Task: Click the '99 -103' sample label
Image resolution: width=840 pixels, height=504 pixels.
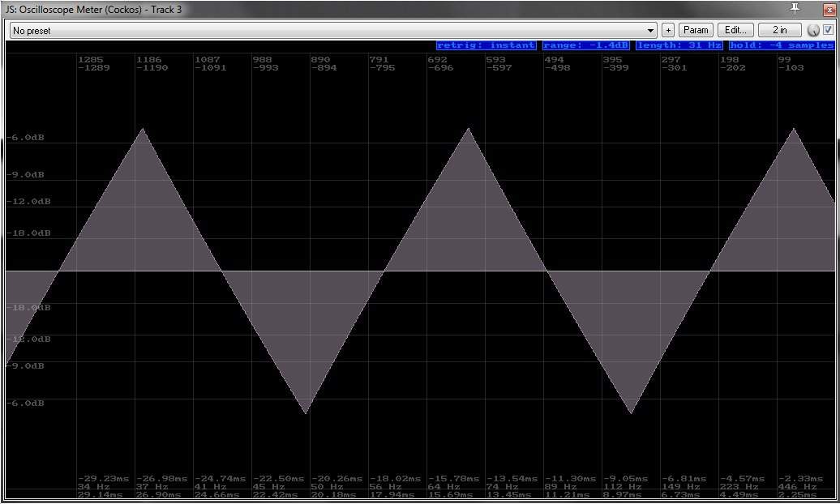Action: (791, 64)
